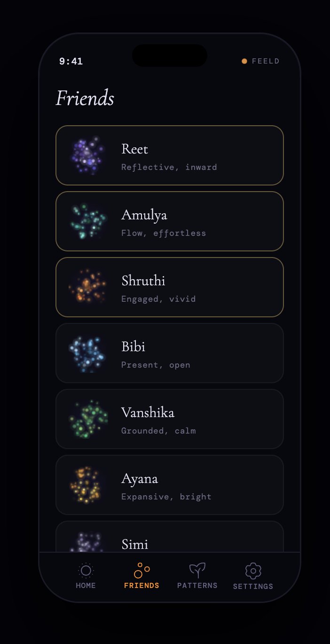This screenshot has height=644, width=330.
Task: Open the Patterns sprout icon
Action: [x=197, y=571]
